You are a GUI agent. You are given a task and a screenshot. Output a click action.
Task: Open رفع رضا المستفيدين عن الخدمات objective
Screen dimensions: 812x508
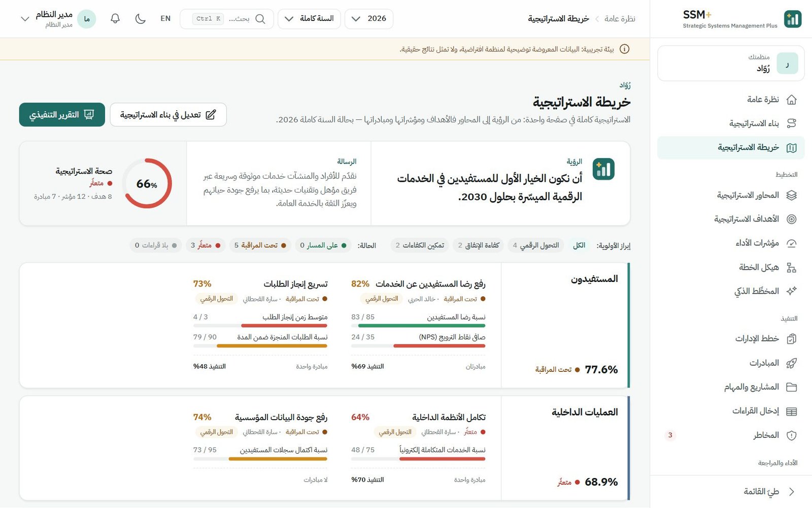click(x=430, y=284)
